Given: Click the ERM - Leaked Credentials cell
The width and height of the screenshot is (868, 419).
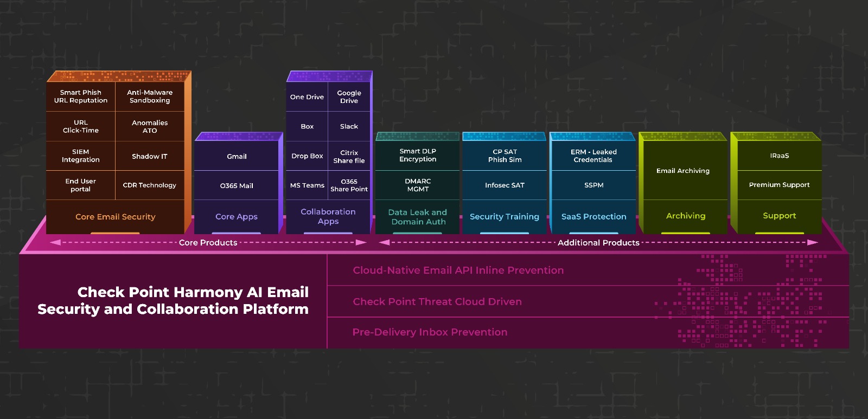Looking at the screenshot, I should coord(593,156).
